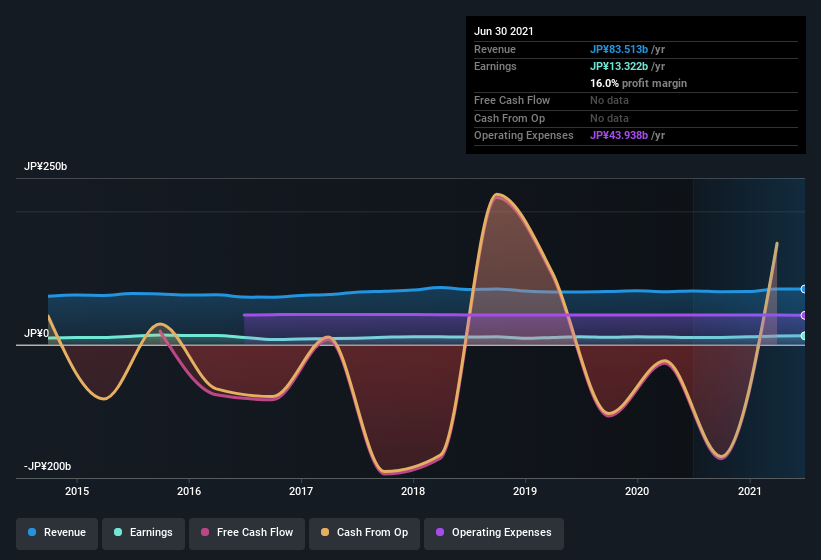
Task: Click the 2020 x-axis label
Action: pyautogui.click(x=637, y=491)
